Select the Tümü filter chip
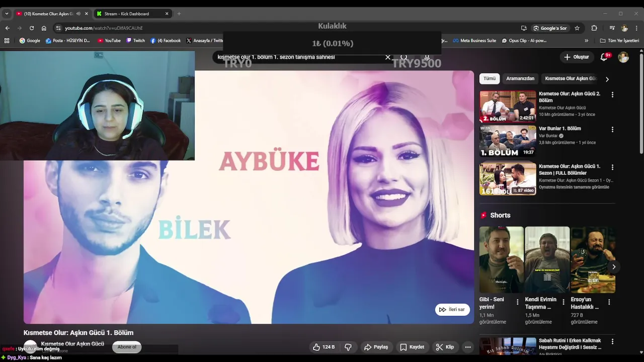This screenshot has height=362, width=644. (490, 78)
